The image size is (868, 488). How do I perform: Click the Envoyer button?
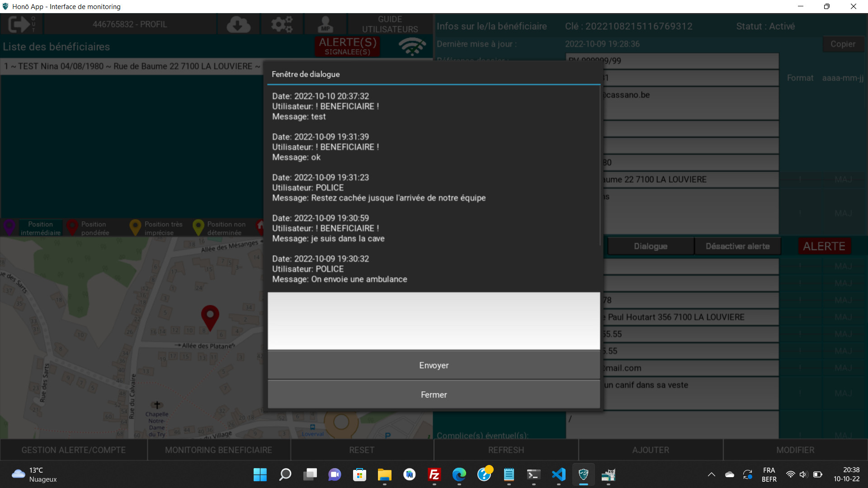434,365
